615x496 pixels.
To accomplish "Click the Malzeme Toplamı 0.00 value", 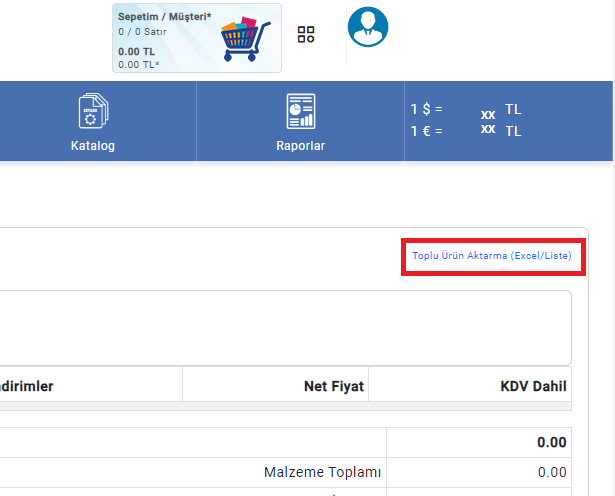I will pyautogui.click(x=551, y=472).
